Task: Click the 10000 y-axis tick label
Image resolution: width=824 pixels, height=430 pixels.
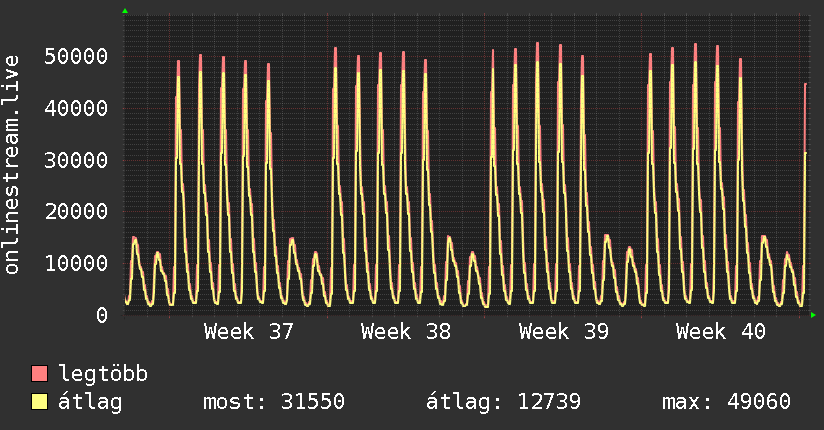Action: pos(76,263)
